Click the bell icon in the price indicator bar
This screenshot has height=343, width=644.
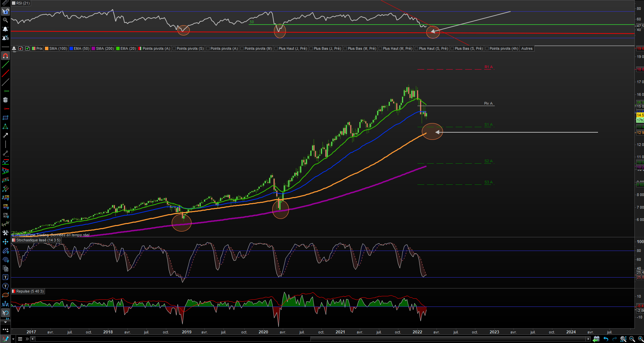pos(14,48)
